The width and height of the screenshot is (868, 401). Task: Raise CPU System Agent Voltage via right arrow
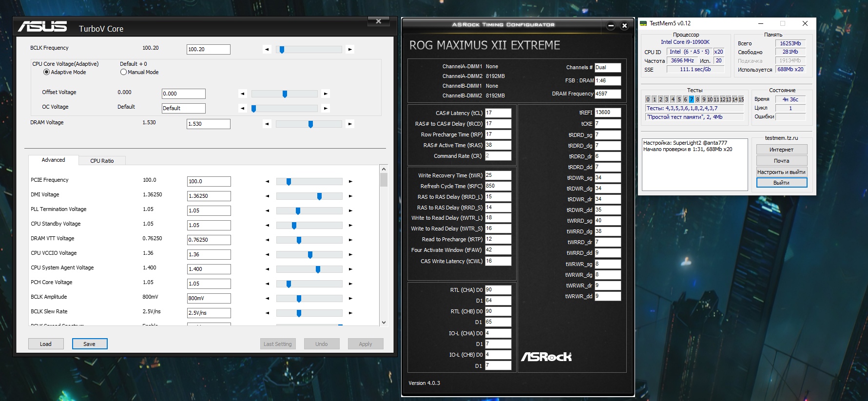click(350, 269)
